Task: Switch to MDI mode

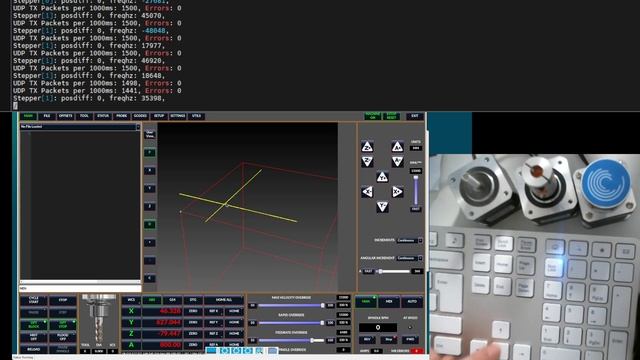Action: pyautogui.click(x=389, y=302)
